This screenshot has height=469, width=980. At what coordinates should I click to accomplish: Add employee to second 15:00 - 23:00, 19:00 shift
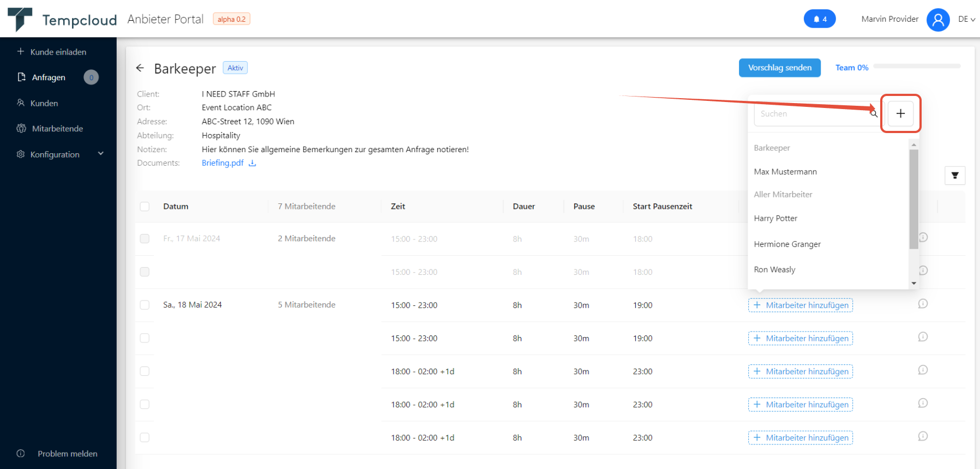click(801, 339)
